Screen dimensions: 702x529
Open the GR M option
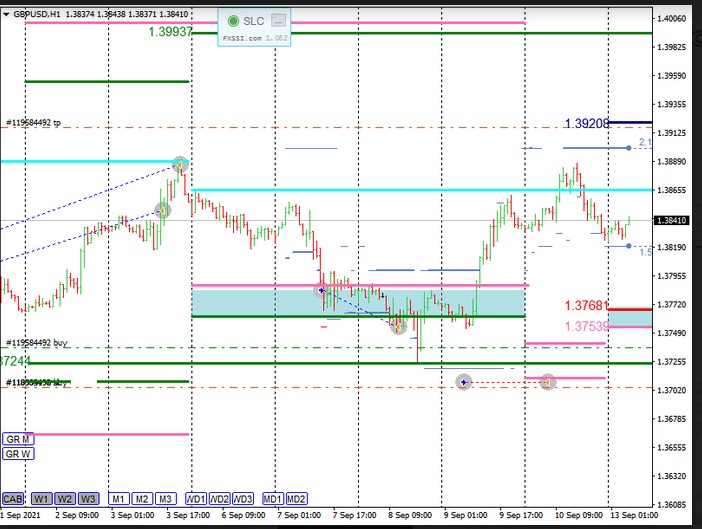click(18, 439)
